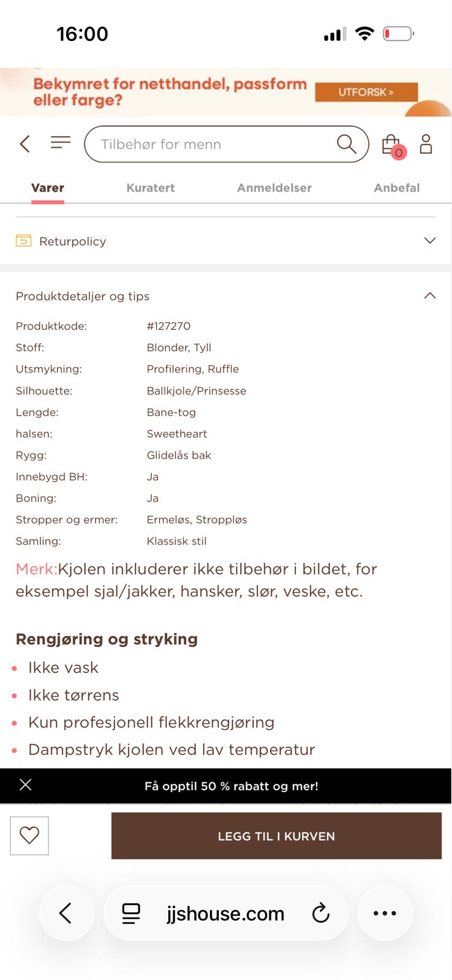Open the page reader icon in address bar
Viewport: 452px width, 980px height.
(131, 913)
